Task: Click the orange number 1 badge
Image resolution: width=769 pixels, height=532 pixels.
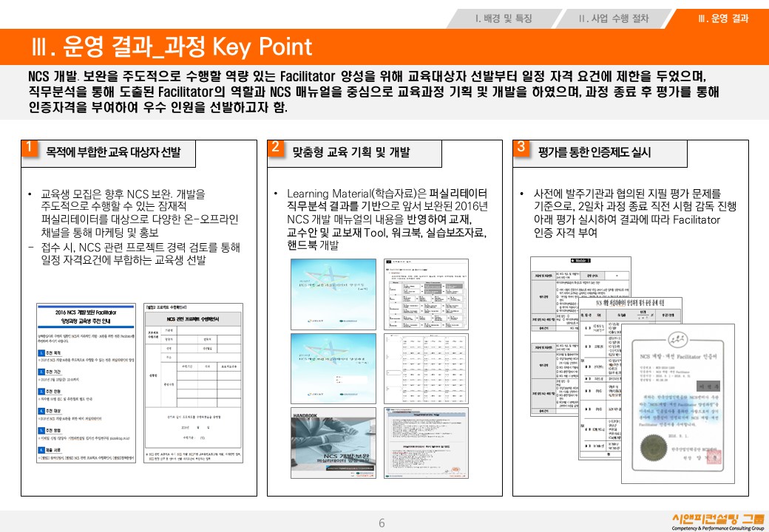Action: click(x=30, y=148)
